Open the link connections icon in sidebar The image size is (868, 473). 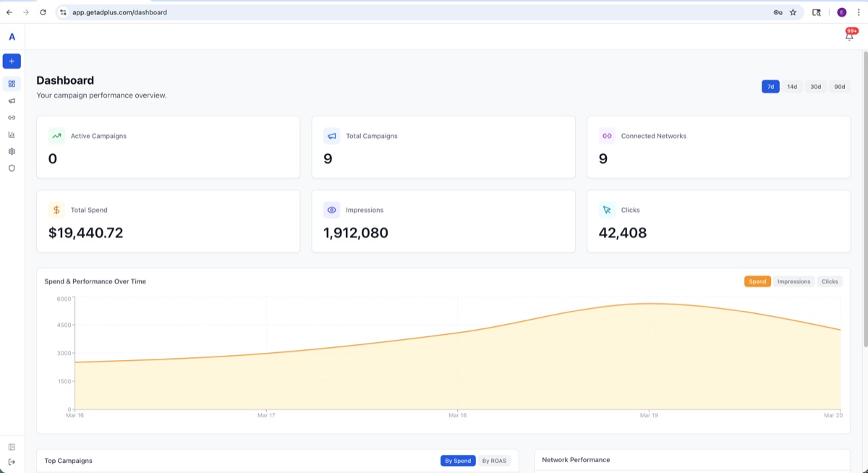12,117
